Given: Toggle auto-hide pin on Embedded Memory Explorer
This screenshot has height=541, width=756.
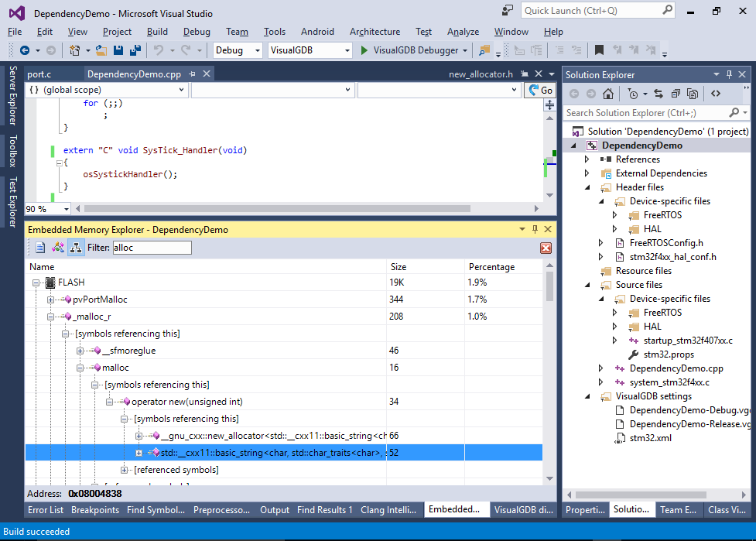Looking at the screenshot, I should tap(535, 229).
